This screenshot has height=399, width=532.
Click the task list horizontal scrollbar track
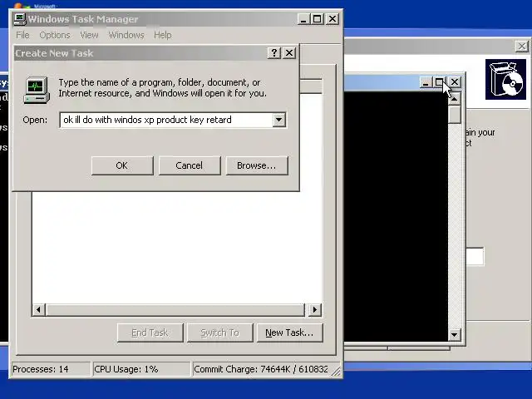click(x=175, y=309)
